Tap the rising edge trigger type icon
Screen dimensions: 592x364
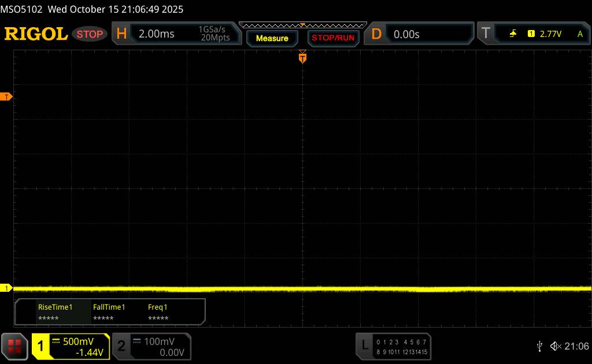513,34
